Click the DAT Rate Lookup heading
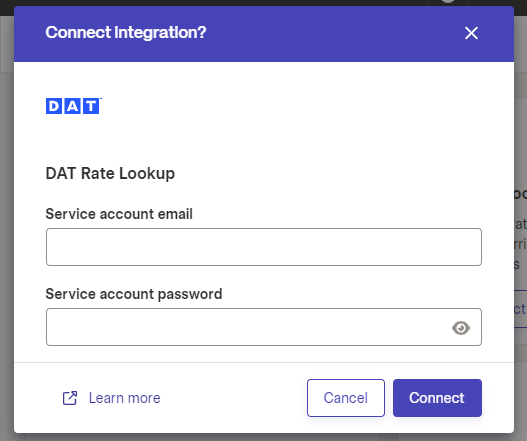Screen dimensions: 527x441 click(110, 173)
